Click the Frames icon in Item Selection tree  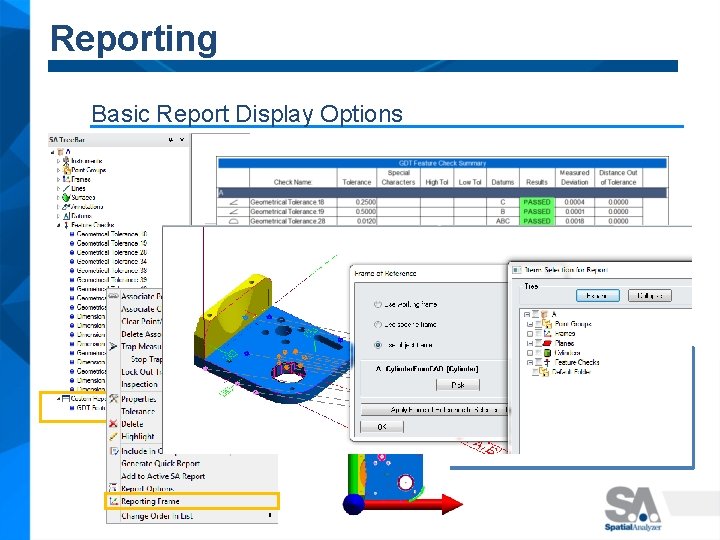click(547, 333)
